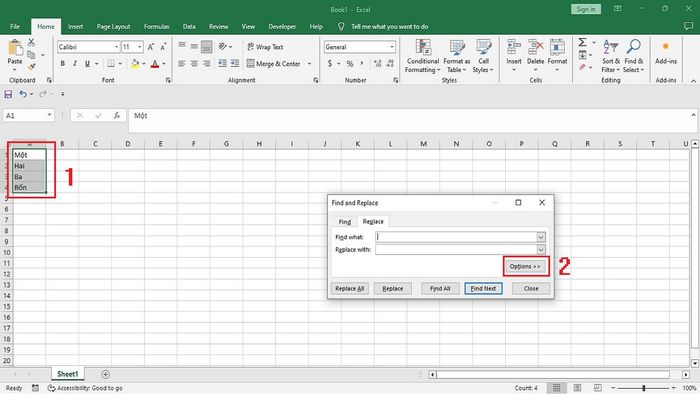The height and width of the screenshot is (394, 700).
Task: Click the Copy icon
Action: point(31,55)
